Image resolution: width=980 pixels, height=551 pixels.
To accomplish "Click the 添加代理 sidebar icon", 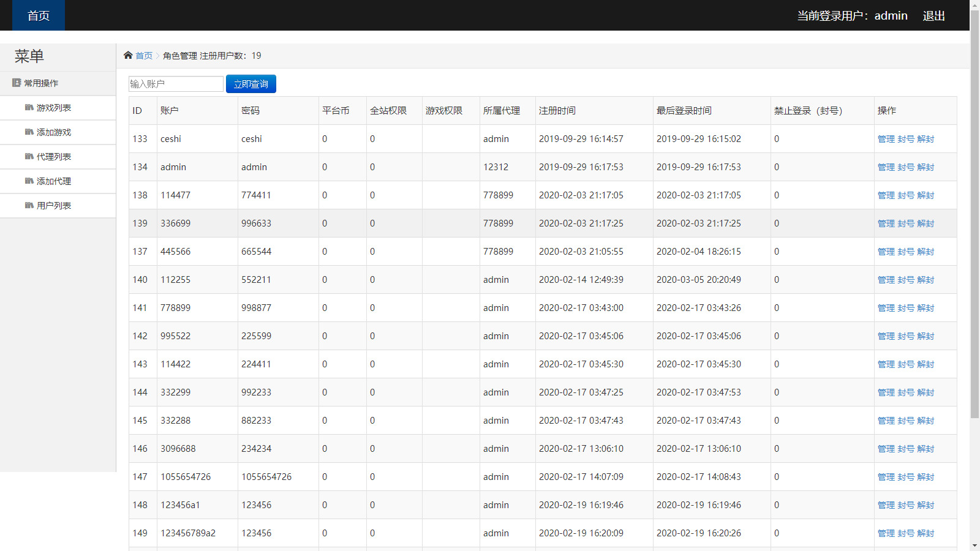I will click(x=30, y=181).
